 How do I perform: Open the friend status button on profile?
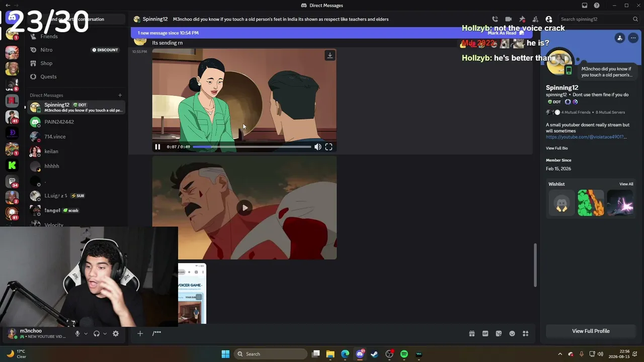point(620,38)
